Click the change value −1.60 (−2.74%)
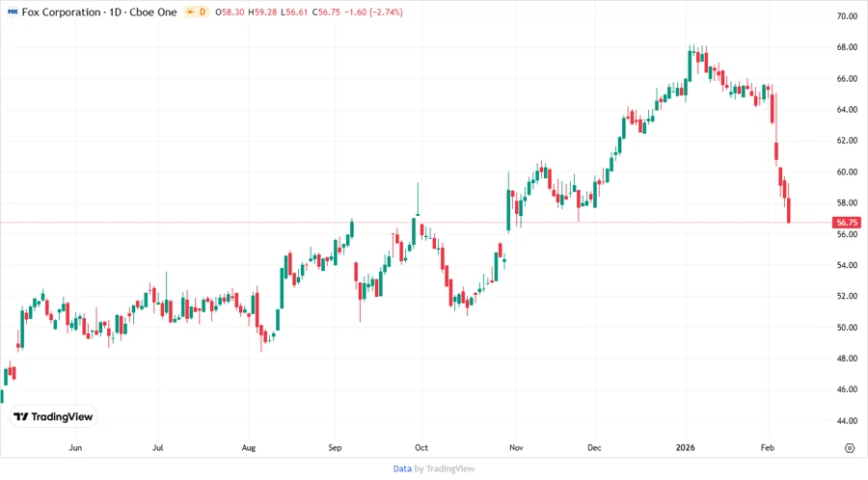 pos(373,13)
